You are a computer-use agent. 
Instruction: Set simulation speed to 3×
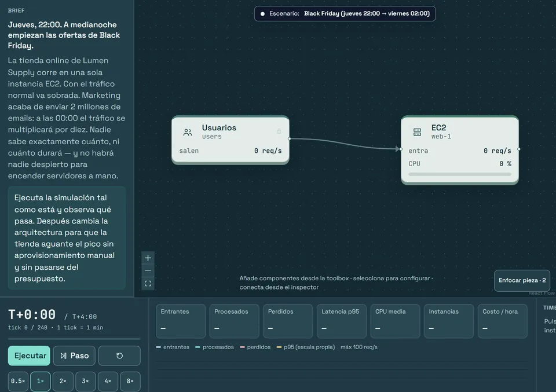(x=86, y=382)
